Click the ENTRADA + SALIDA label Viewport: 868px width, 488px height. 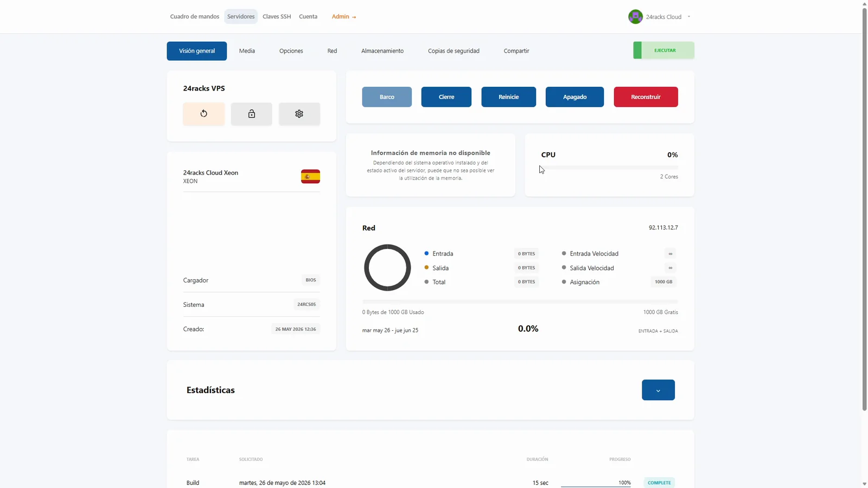pos(658,331)
